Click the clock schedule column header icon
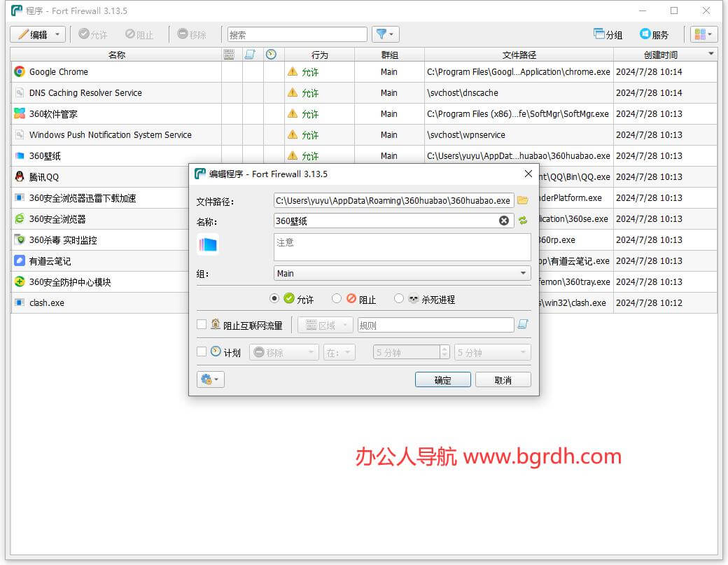728x565 pixels. click(271, 55)
